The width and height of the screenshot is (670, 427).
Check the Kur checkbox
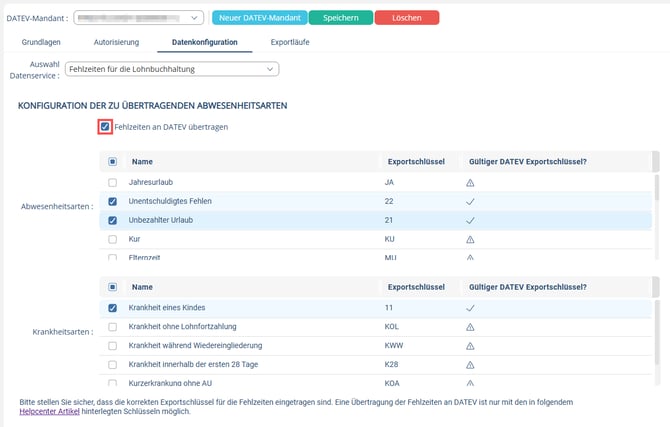(112, 239)
